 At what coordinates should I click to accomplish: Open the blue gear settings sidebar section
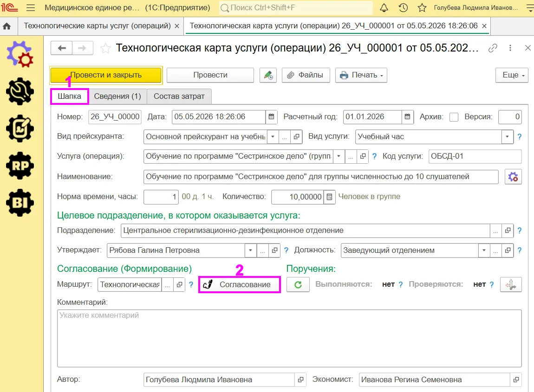click(20, 54)
